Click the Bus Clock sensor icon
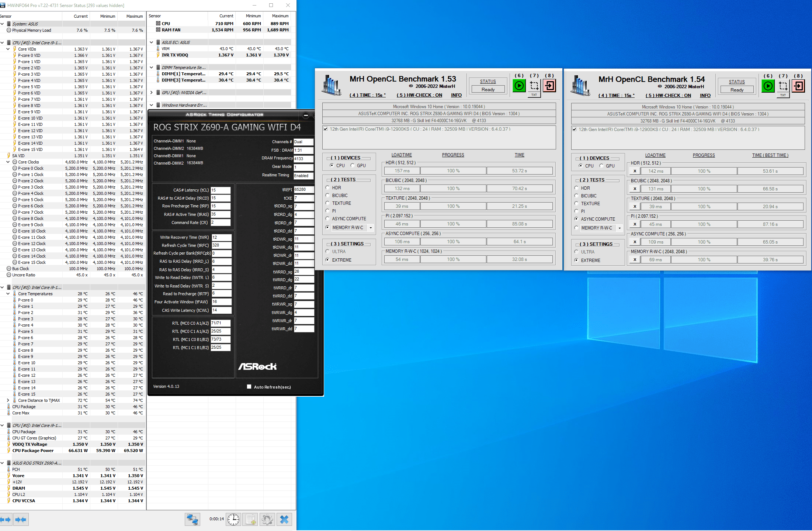Screen dimensions: 812x531 pos(9,269)
